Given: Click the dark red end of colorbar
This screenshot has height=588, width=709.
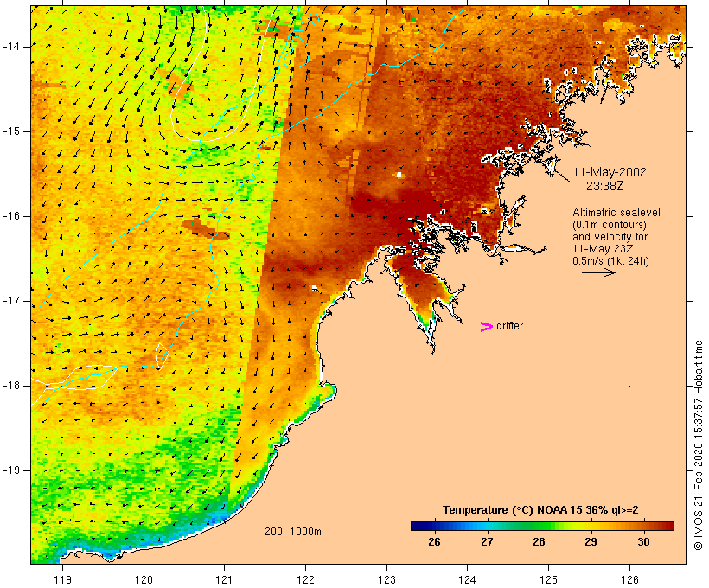Looking at the screenshot, I should (x=668, y=526).
